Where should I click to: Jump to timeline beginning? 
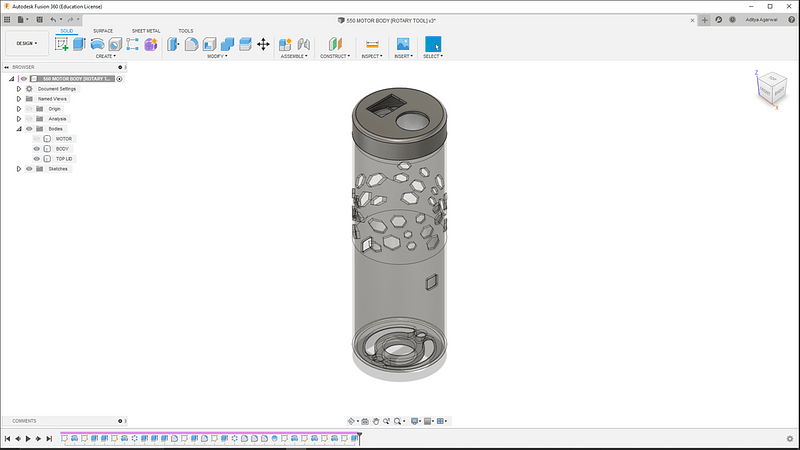(7, 438)
